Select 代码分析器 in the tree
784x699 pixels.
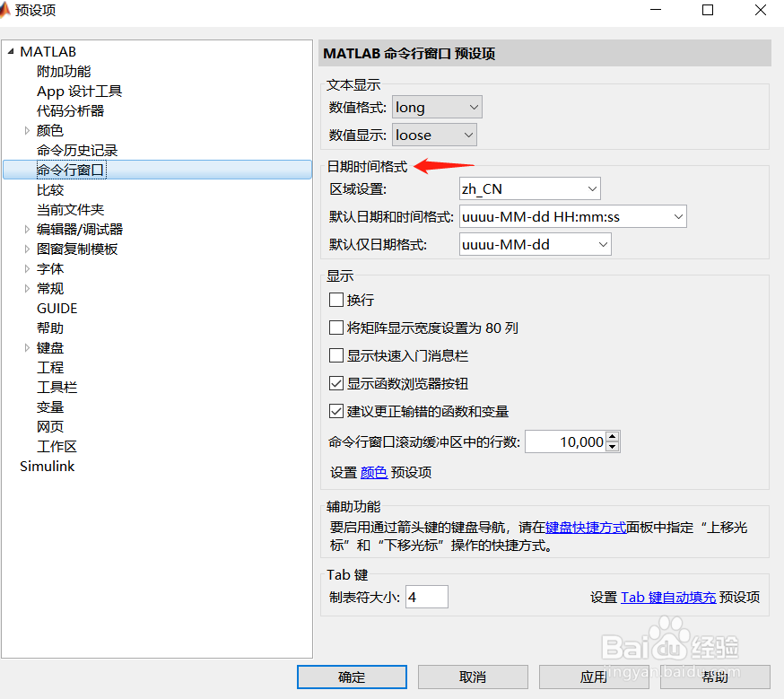71,111
